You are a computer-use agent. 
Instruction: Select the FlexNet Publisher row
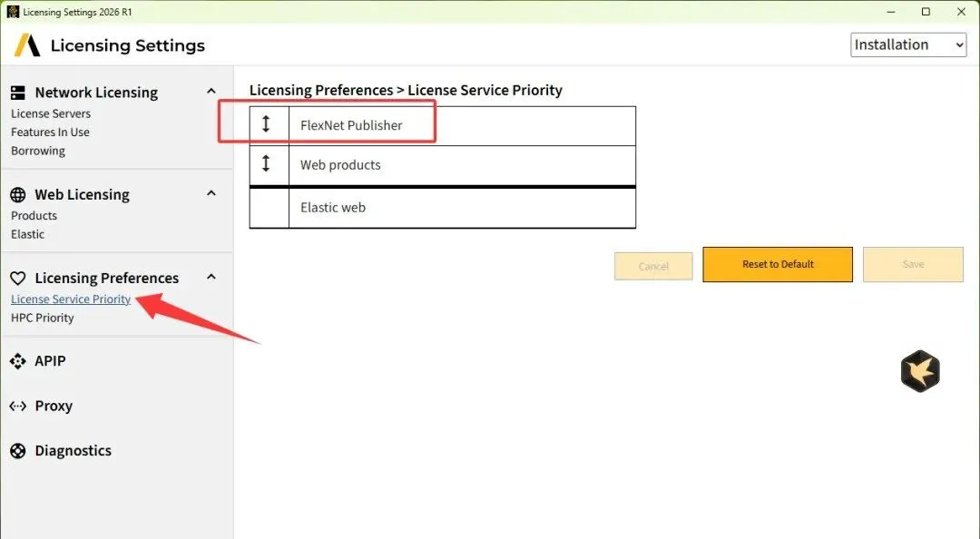pyautogui.click(x=443, y=126)
